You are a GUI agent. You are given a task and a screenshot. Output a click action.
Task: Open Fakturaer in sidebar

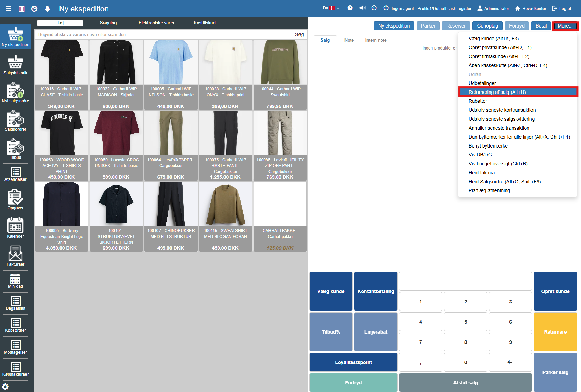15,256
